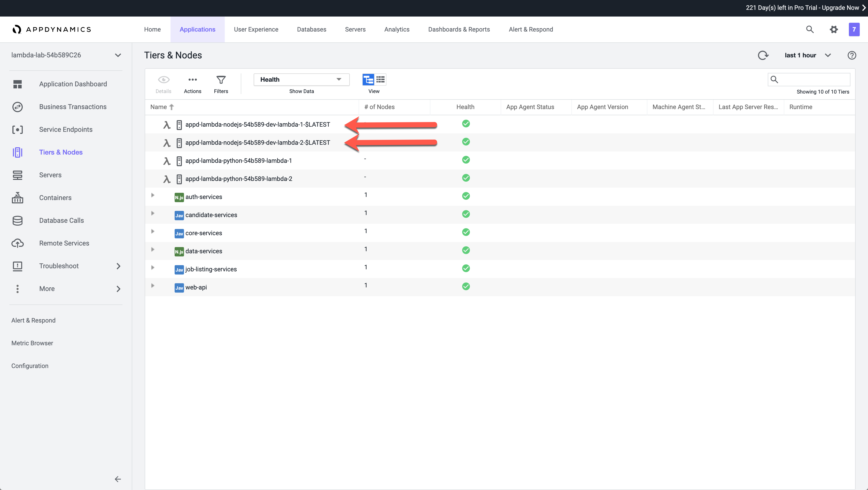The image size is (868, 490).
Task: Open the last 1 hour time dropdown
Action: (807, 55)
